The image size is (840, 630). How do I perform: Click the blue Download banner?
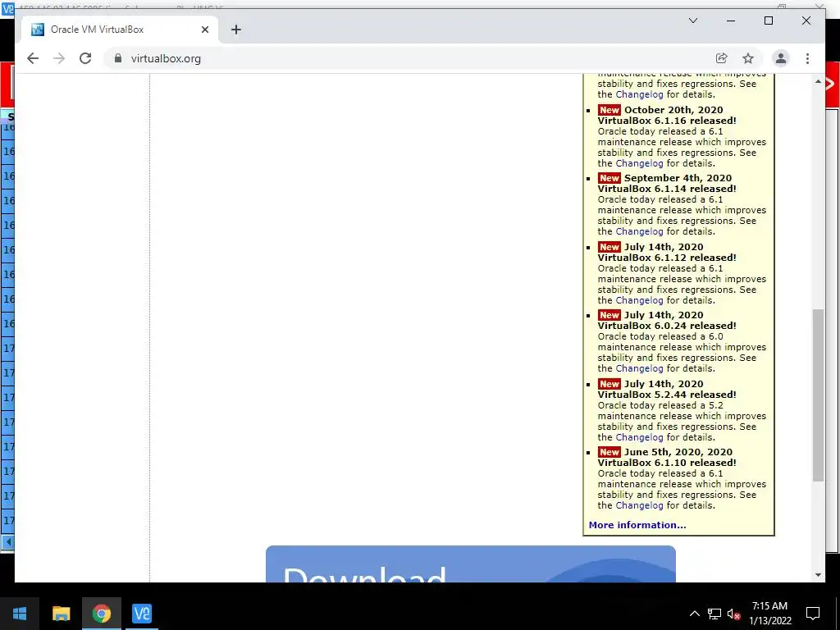pyautogui.click(x=470, y=564)
